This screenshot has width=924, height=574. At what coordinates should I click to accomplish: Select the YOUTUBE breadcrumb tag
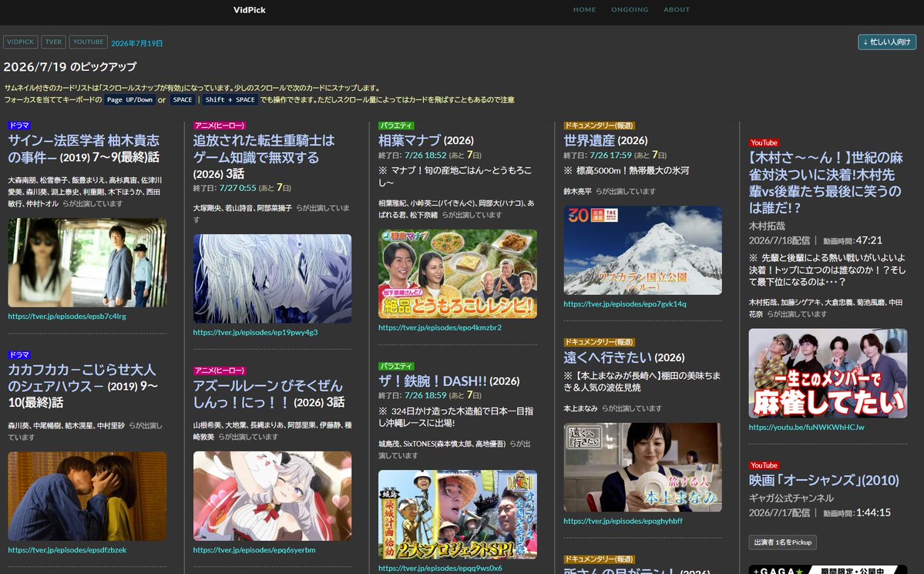coord(89,42)
